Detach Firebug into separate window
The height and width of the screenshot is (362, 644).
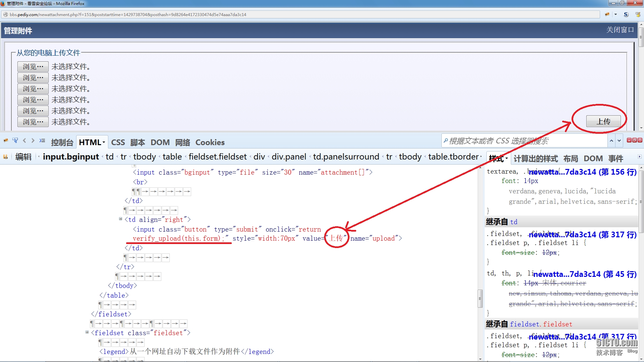(x=635, y=140)
